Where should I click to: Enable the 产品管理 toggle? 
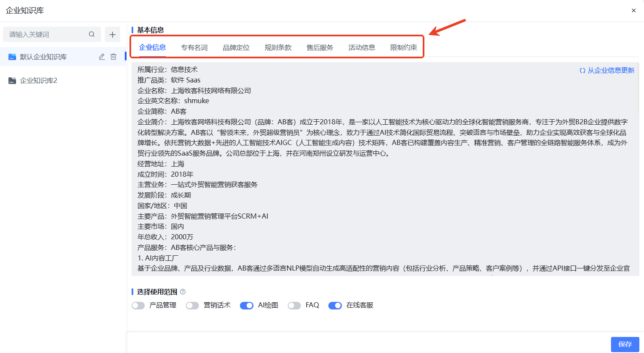pos(138,305)
